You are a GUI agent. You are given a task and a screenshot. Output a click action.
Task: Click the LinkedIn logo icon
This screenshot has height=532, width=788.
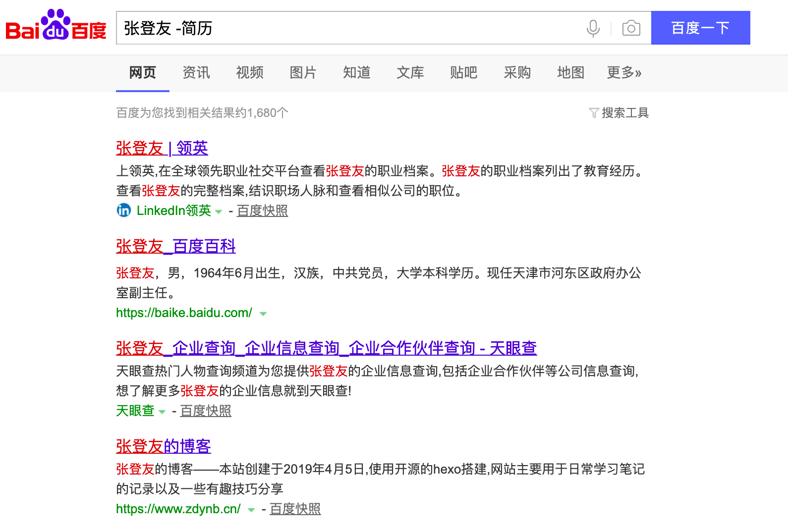click(x=123, y=211)
